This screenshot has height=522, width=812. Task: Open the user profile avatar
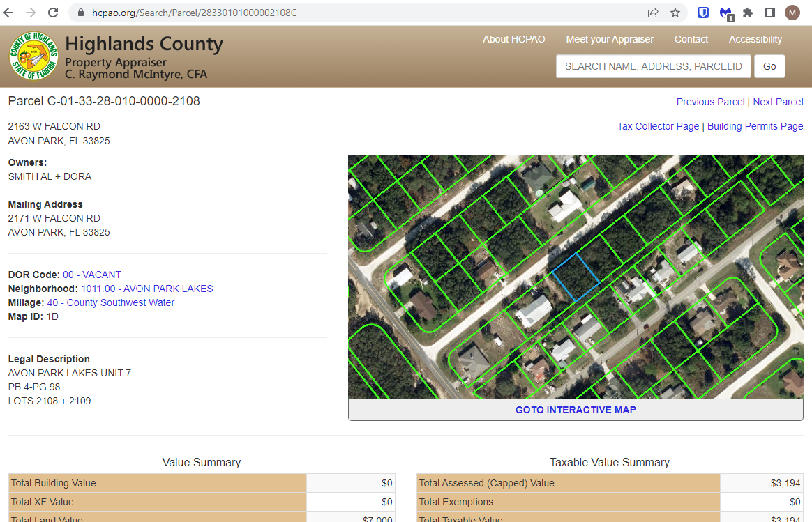coord(792,13)
